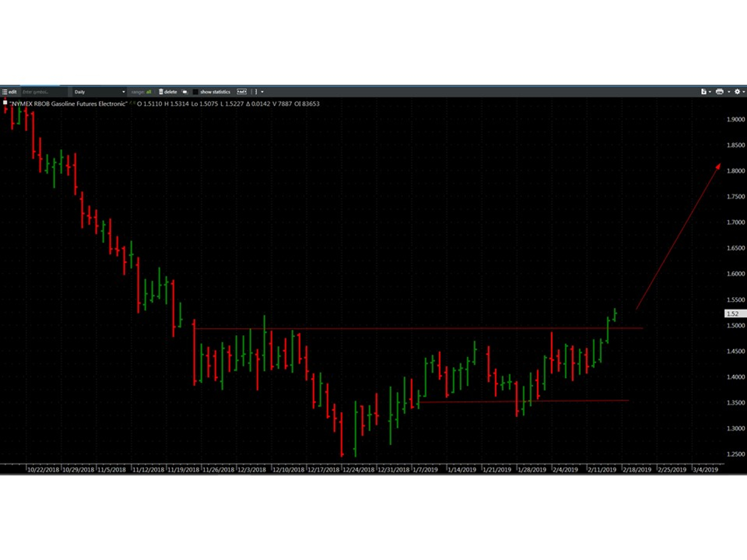Click the 12/24/2018 date axis label
Screen dimensions: 747x560
358,470
